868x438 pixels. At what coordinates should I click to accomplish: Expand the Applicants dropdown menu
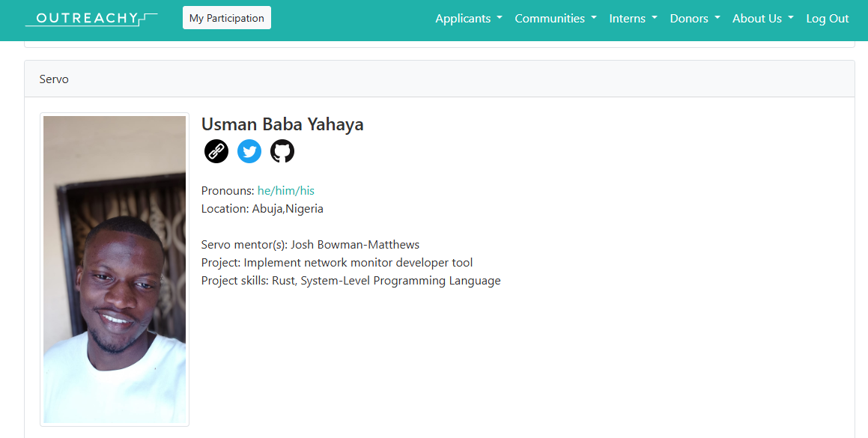[x=469, y=18]
